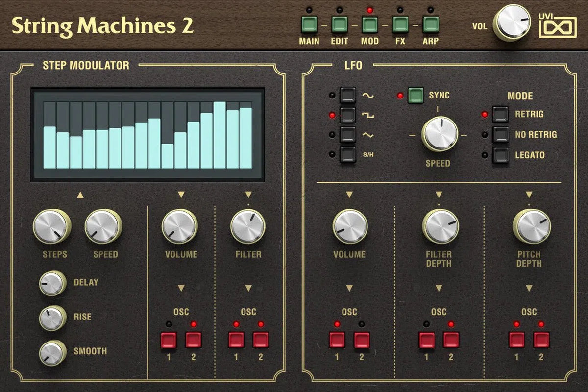Screen dimensions: 588x392
Task: Click the triangle marker above Pitch Depth
Action: tap(529, 195)
